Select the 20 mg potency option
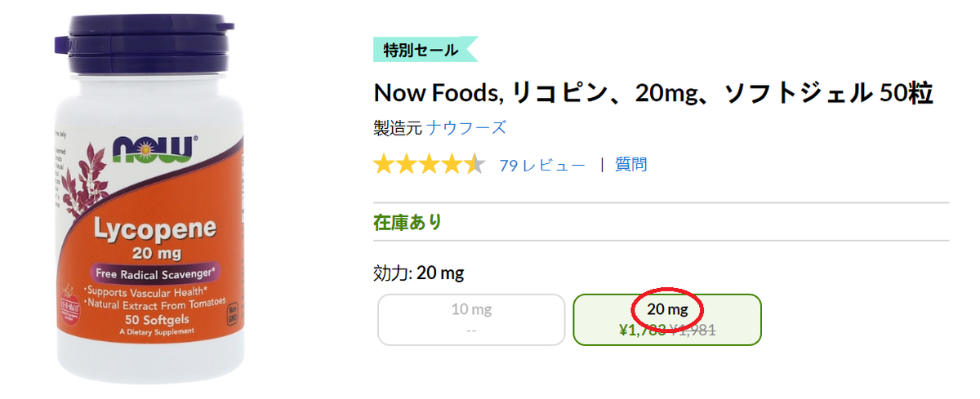 [667, 319]
